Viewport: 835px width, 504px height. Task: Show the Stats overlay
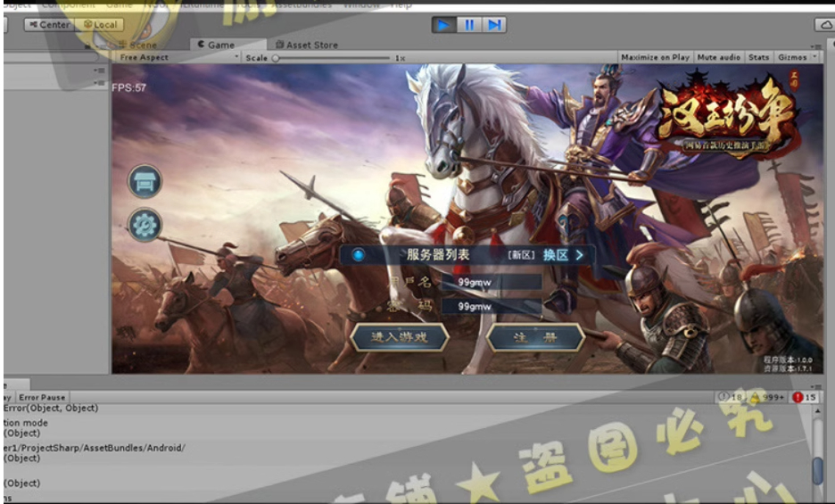758,57
